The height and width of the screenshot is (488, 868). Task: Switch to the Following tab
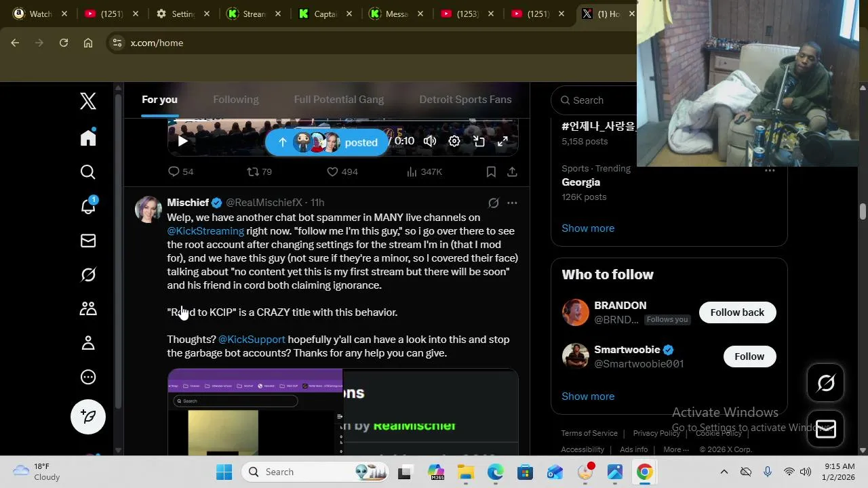pyautogui.click(x=235, y=100)
